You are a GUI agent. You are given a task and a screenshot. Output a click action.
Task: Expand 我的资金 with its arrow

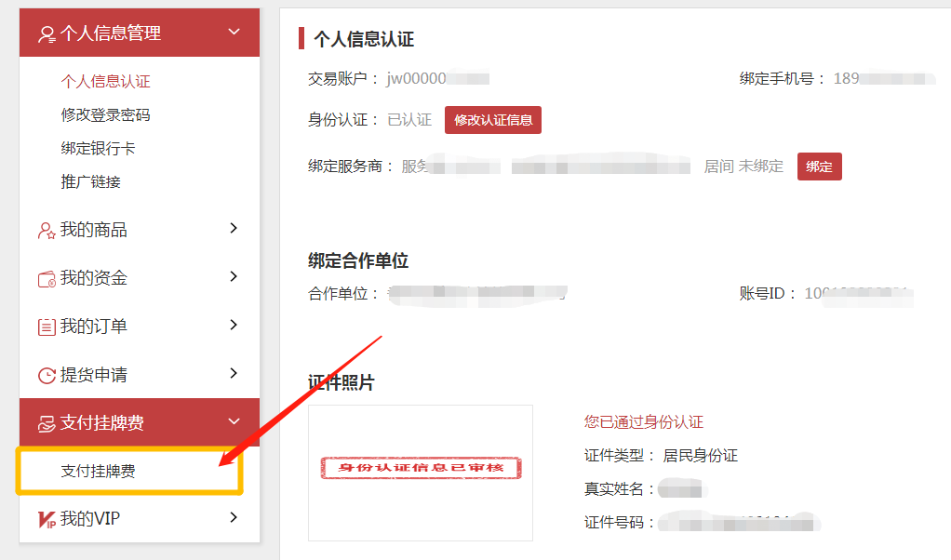(x=234, y=276)
